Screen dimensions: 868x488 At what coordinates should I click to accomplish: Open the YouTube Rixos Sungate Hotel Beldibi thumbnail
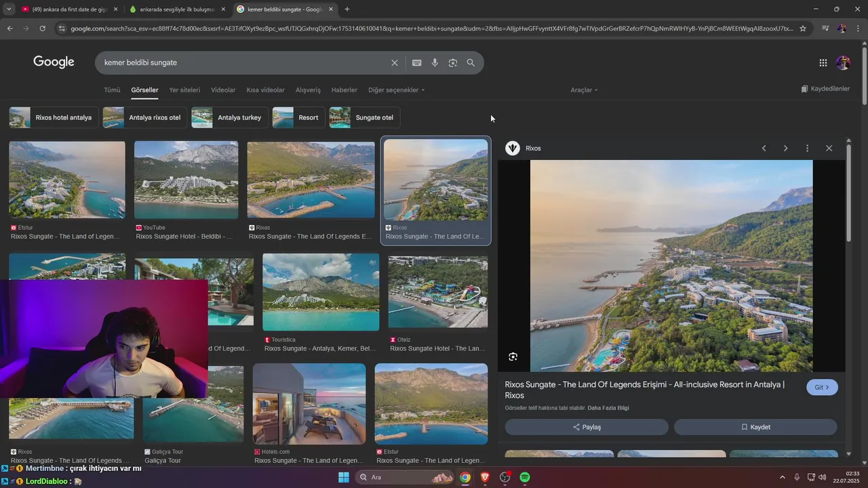186,180
